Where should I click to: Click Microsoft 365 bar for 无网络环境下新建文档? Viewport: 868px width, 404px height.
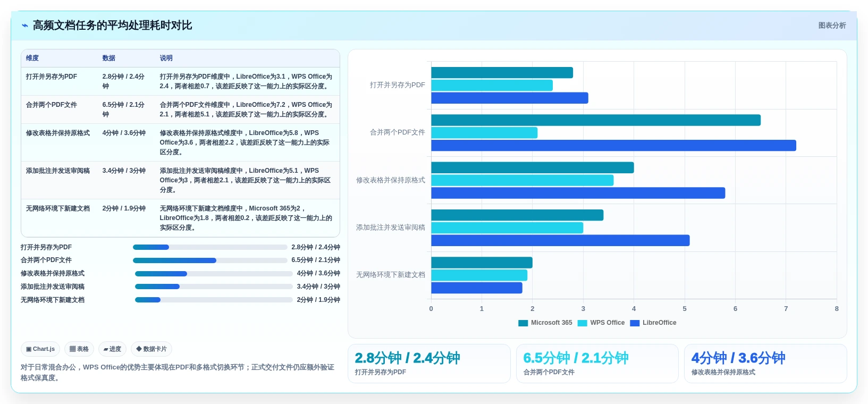click(x=482, y=263)
